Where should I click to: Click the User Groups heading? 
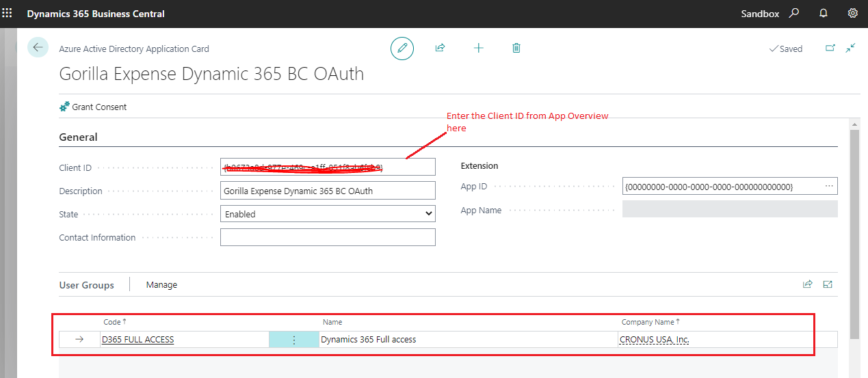[x=87, y=285]
